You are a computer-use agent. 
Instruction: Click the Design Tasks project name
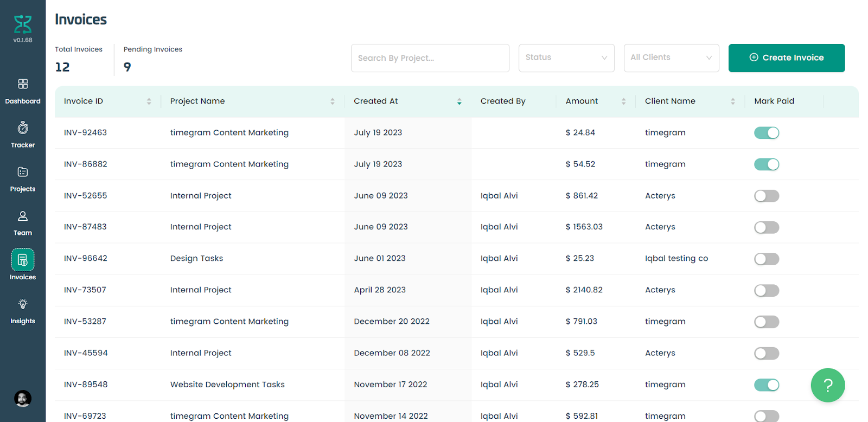(196, 259)
